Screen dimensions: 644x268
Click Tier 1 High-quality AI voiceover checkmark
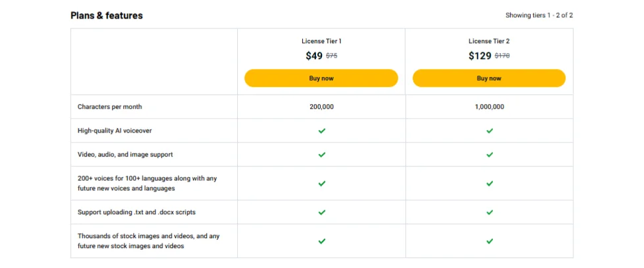click(x=322, y=131)
